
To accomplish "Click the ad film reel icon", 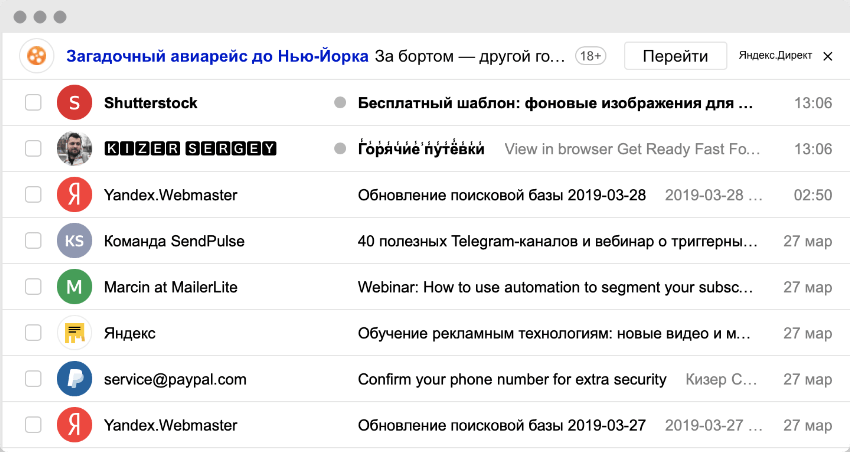I will pyautogui.click(x=36, y=55).
